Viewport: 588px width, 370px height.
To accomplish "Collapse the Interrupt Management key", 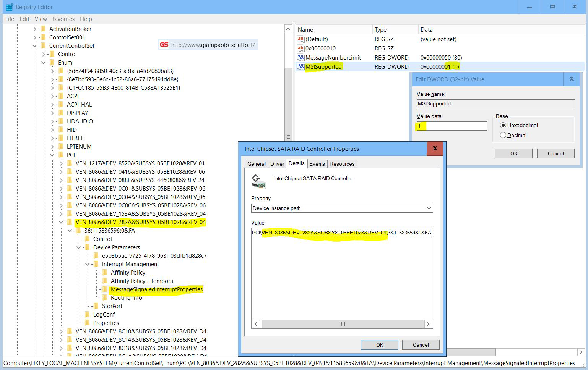I will click(x=87, y=264).
